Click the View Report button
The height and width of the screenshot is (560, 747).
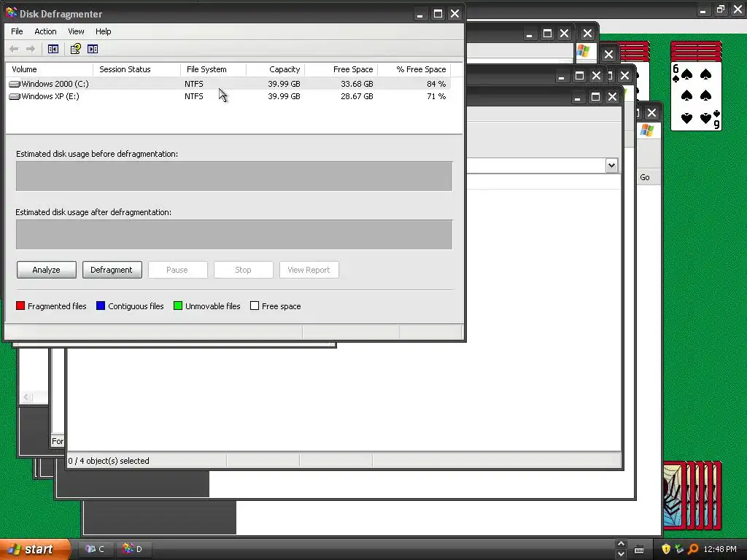[309, 270]
